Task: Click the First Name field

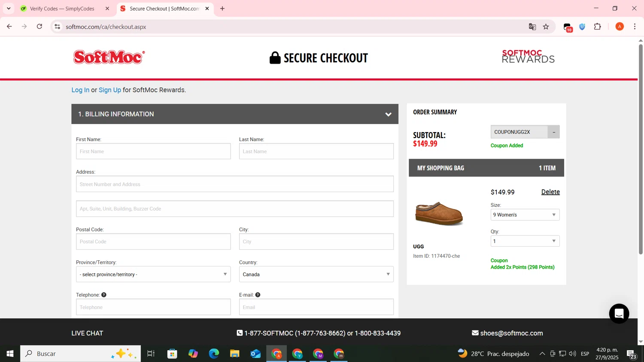Action: (x=153, y=151)
